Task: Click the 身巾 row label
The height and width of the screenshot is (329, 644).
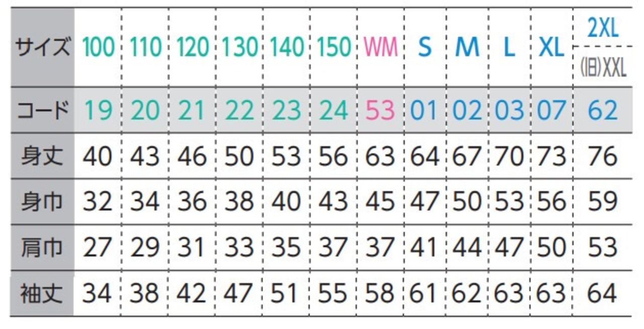Action: (x=42, y=202)
